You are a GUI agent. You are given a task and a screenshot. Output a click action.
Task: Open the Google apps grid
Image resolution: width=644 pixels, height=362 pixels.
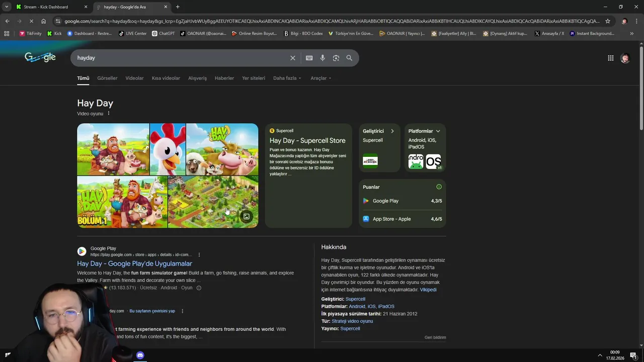(610, 58)
